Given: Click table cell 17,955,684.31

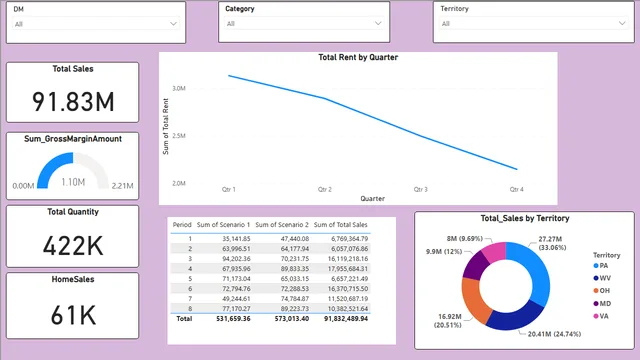Looking at the screenshot, I should (x=348, y=269).
